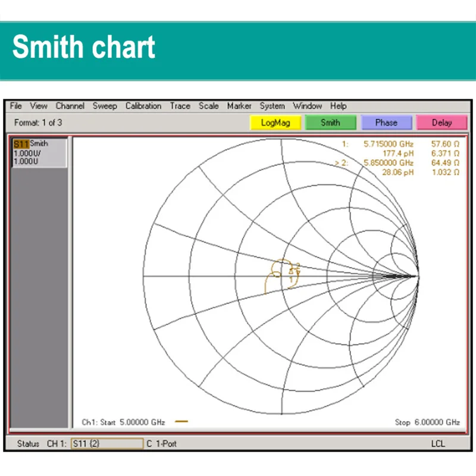476x476 pixels.
Task: Click the Stop 6.00000 GHz label
Action: point(427,422)
